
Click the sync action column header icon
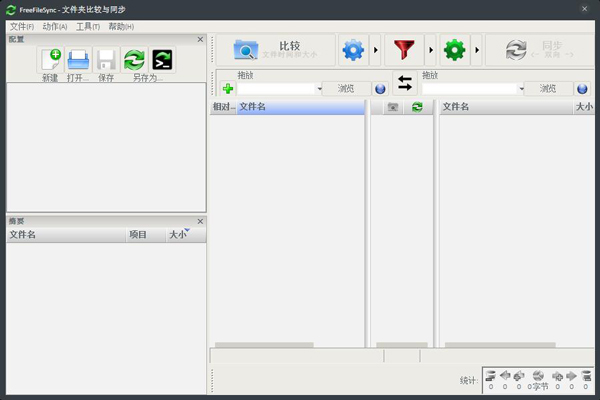tap(417, 107)
